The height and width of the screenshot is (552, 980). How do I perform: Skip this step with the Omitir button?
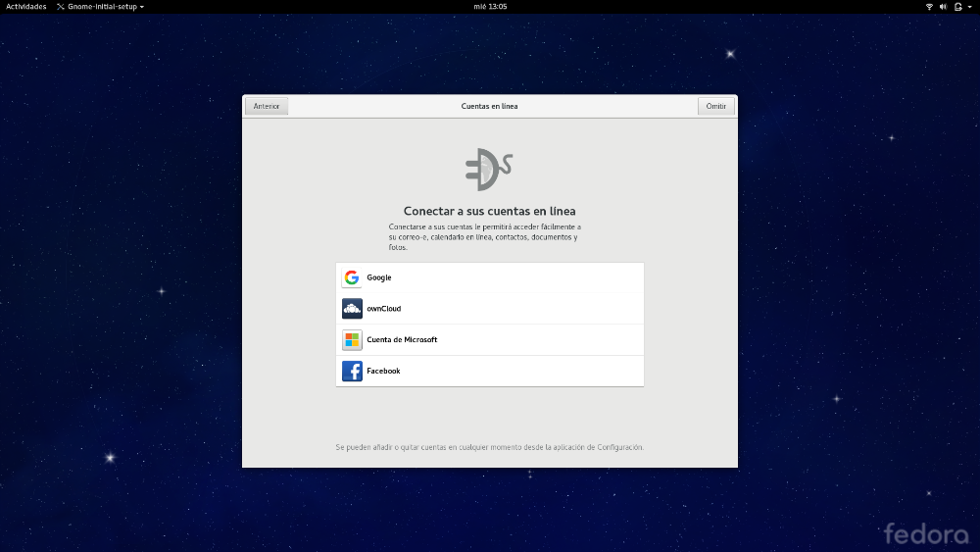(715, 106)
